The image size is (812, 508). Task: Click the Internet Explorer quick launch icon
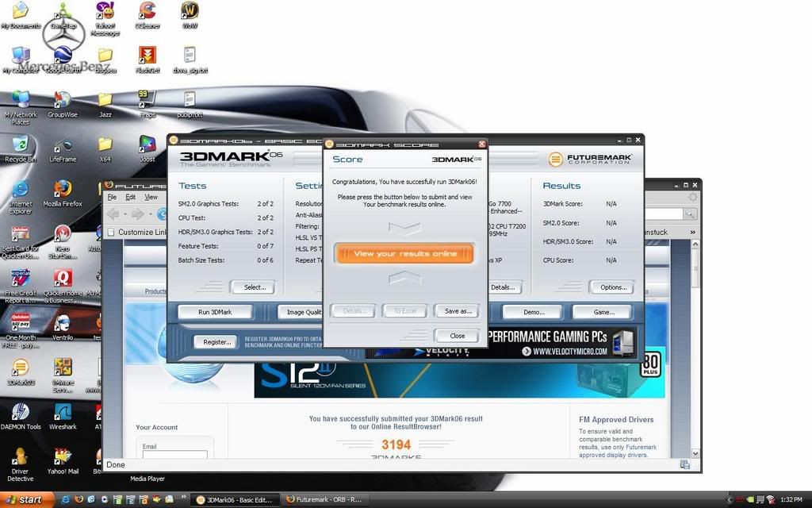pyautogui.click(x=66, y=500)
